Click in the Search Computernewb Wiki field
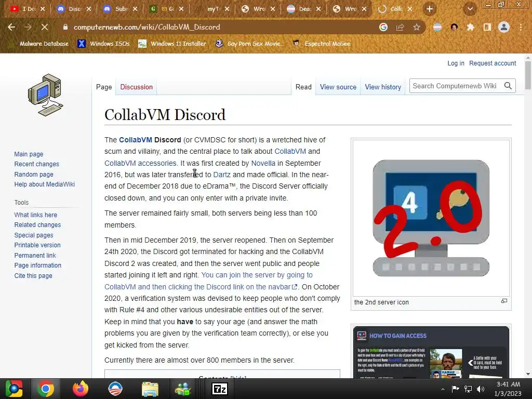 [456, 86]
